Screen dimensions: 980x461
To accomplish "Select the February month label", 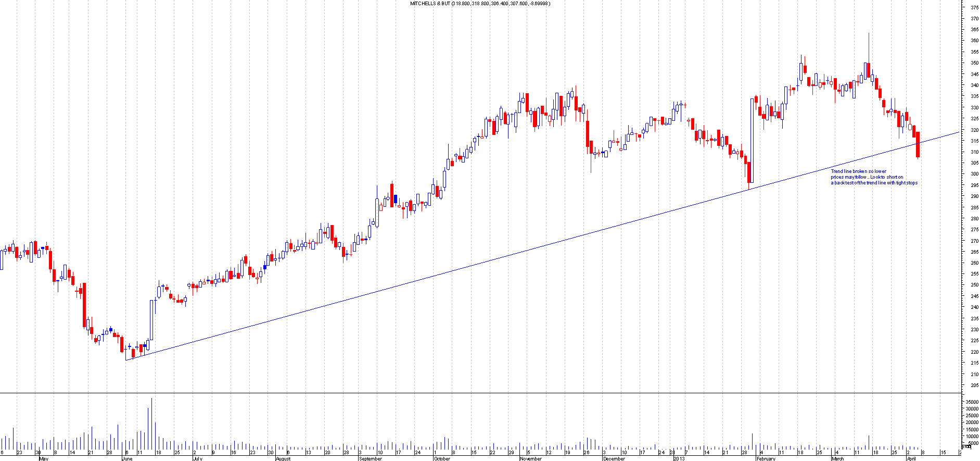I will click(766, 459).
